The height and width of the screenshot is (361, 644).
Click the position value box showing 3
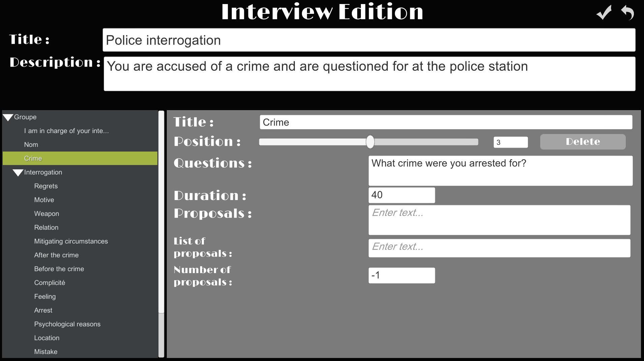(510, 142)
